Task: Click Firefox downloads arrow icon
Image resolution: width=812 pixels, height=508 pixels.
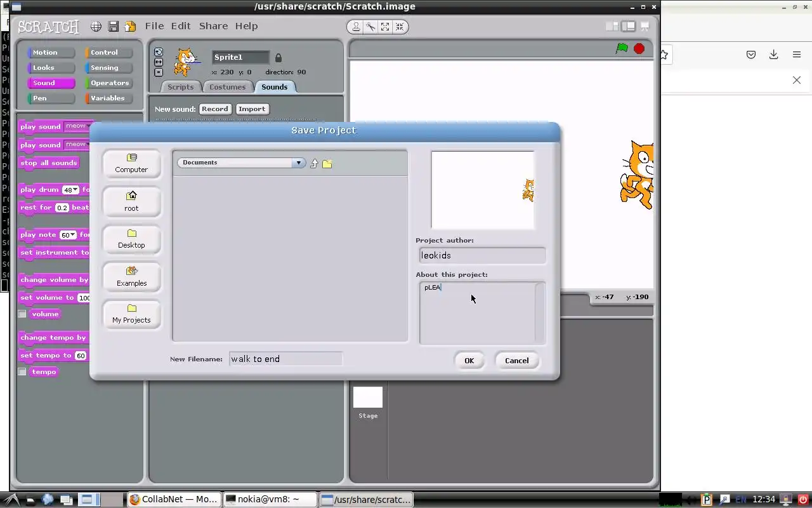Action: pos(773,55)
